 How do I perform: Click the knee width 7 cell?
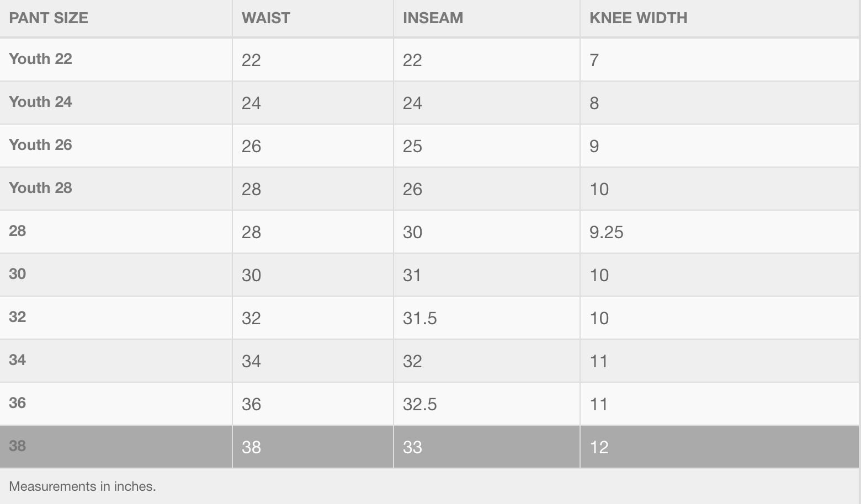click(x=594, y=60)
